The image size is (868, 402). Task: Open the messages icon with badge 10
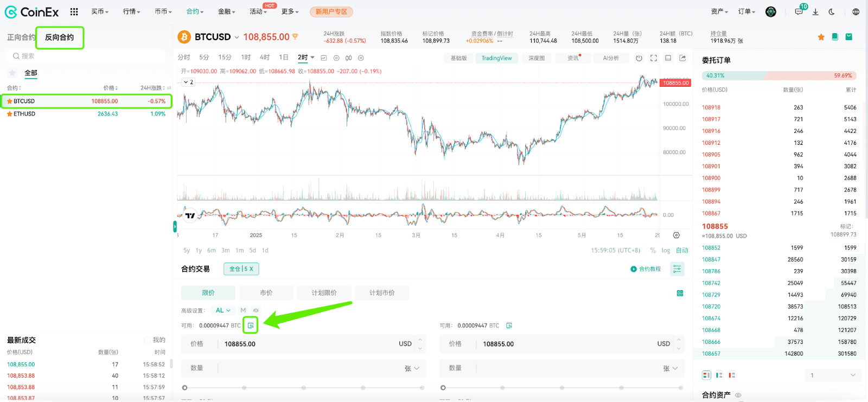click(x=799, y=11)
